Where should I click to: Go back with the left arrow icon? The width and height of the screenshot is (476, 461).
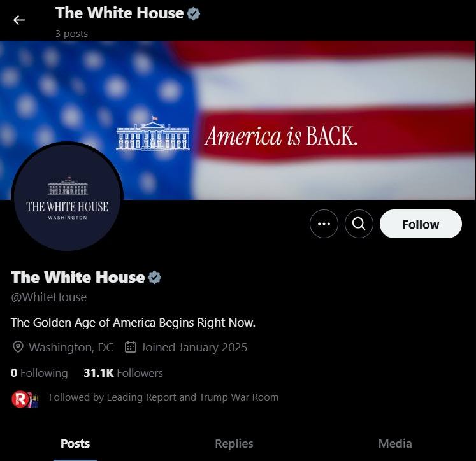pyautogui.click(x=19, y=20)
